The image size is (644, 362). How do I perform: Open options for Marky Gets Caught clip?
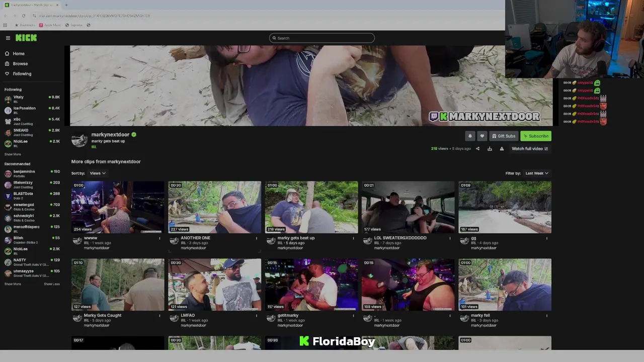coord(159,316)
